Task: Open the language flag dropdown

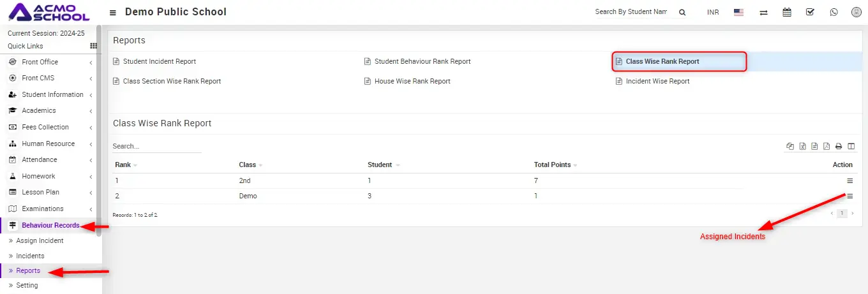Action: (x=738, y=12)
